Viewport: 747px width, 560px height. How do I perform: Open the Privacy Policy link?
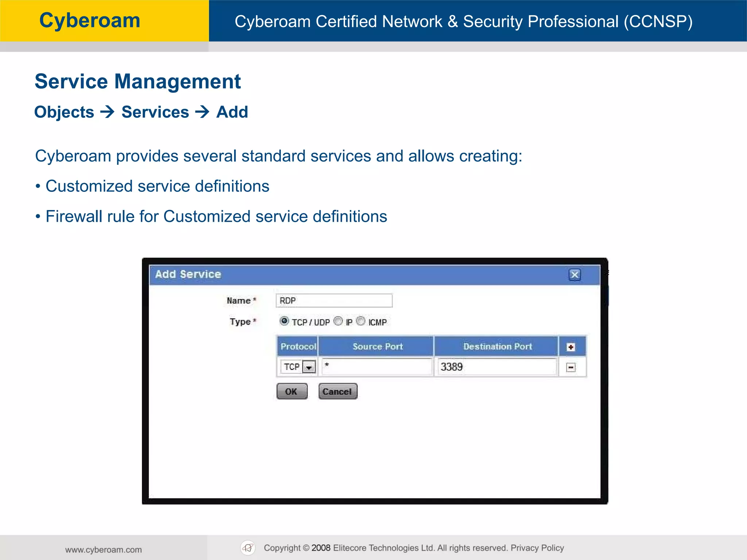pos(537,548)
